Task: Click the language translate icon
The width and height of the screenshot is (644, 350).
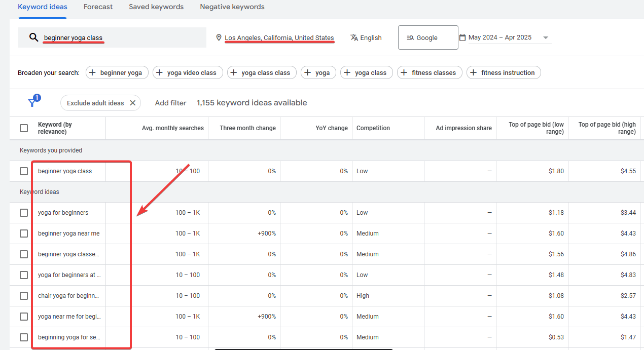Action: tap(353, 37)
